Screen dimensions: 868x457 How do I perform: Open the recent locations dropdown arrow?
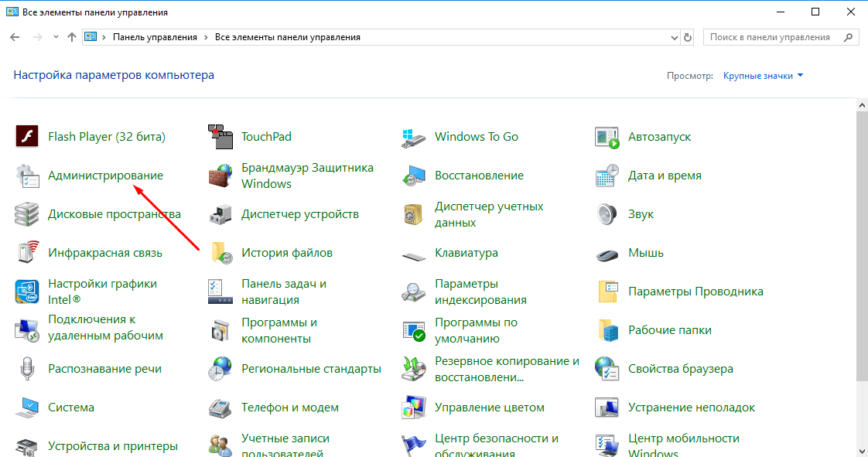pos(56,37)
